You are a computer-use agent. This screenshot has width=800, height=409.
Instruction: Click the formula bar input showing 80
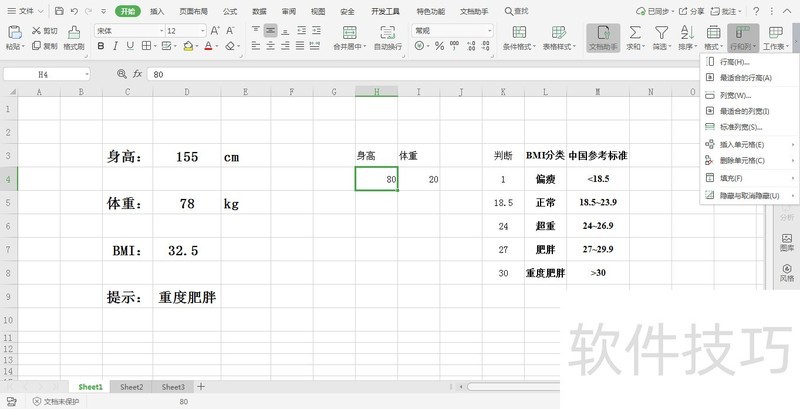click(x=423, y=74)
